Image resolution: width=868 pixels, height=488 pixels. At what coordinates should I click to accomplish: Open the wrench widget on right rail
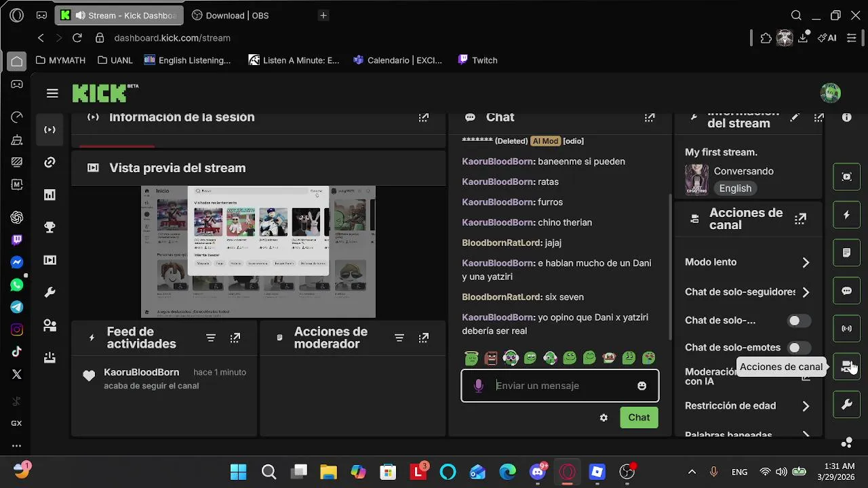(846, 405)
